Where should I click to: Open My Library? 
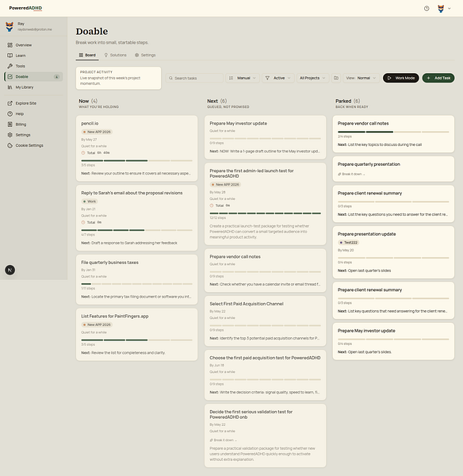click(x=33, y=87)
